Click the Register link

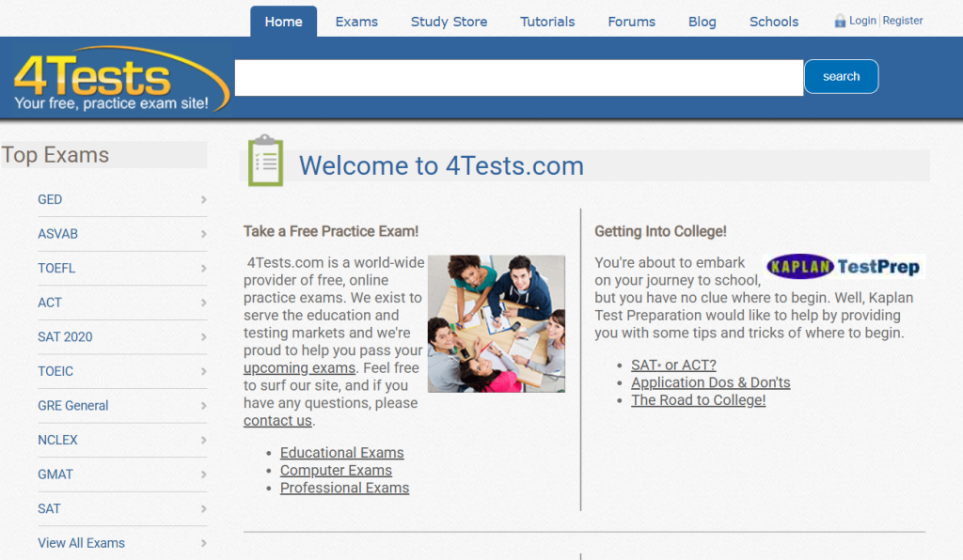(x=903, y=21)
